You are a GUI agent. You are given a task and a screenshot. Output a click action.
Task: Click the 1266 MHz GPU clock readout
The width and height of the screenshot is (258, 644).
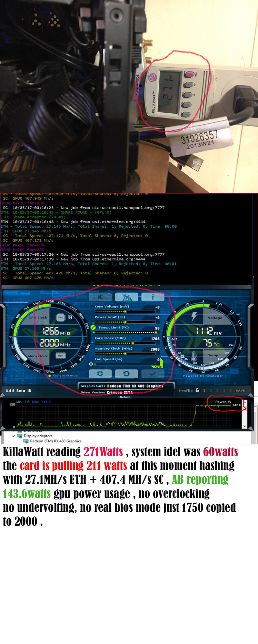pyautogui.click(x=57, y=331)
